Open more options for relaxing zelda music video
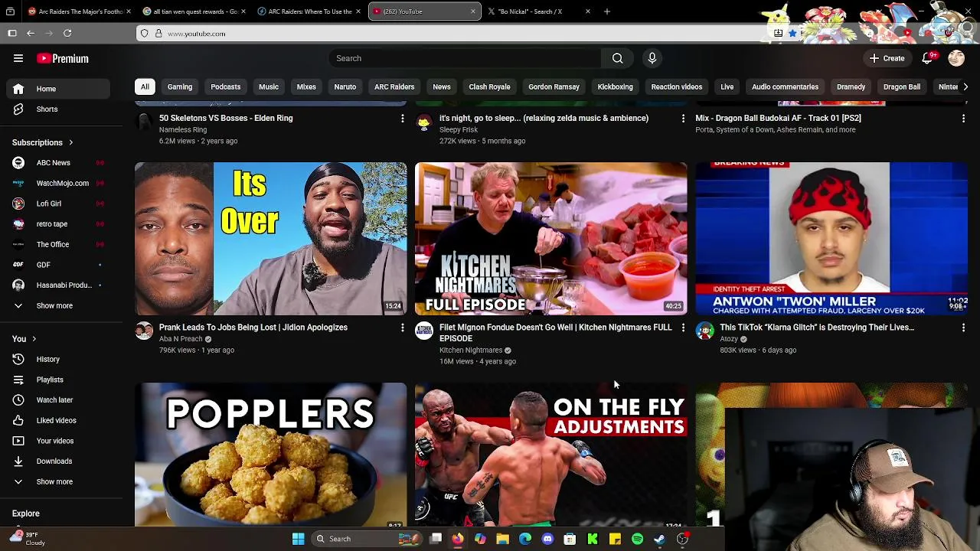The height and width of the screenshot is (551, 980). pos(683,119)
